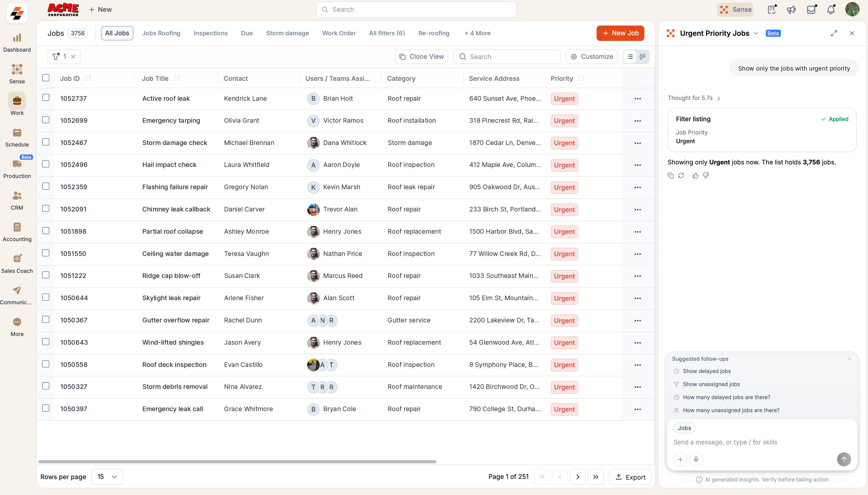Screen dimensions: 868x495
Task: Copy the assistant response
Action: (670, 175)
